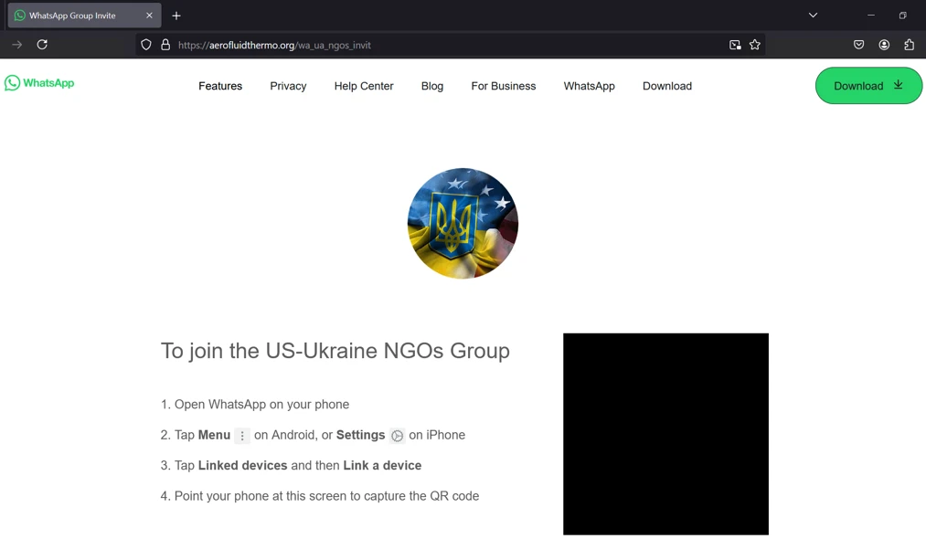
Task: Open the Privacy page link
Action: (x=288, y=86)
